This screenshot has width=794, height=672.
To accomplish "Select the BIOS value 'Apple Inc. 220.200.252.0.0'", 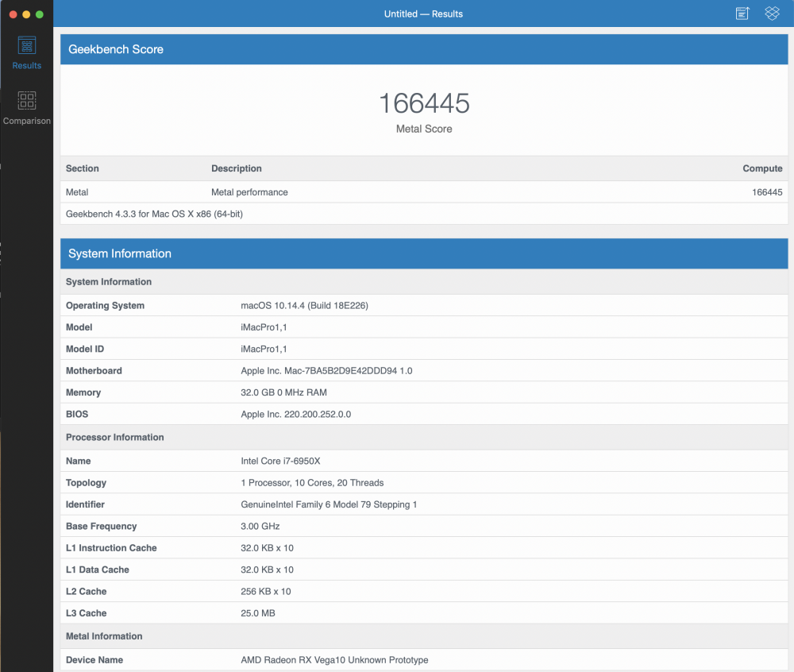I will (295, 414).
